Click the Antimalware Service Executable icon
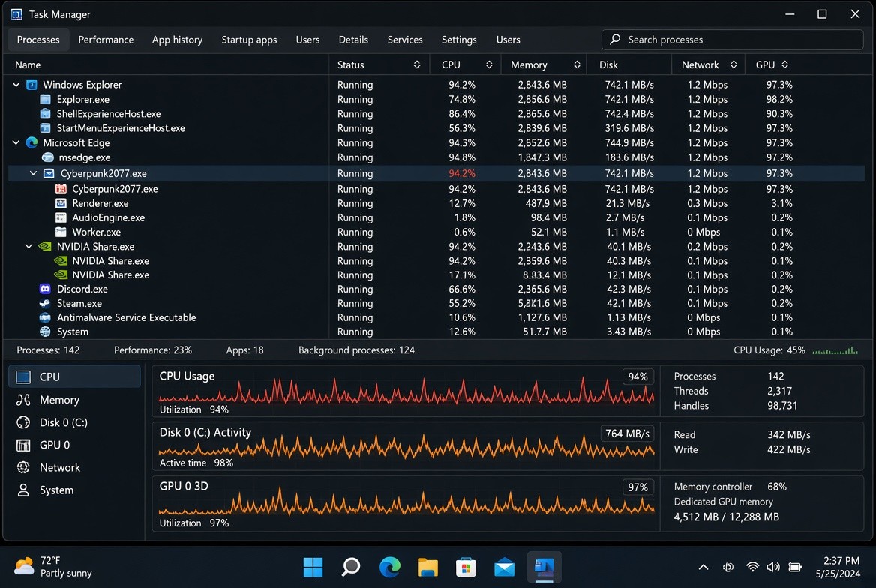Screen dimensions: 876x588 (x=45, y=317)
